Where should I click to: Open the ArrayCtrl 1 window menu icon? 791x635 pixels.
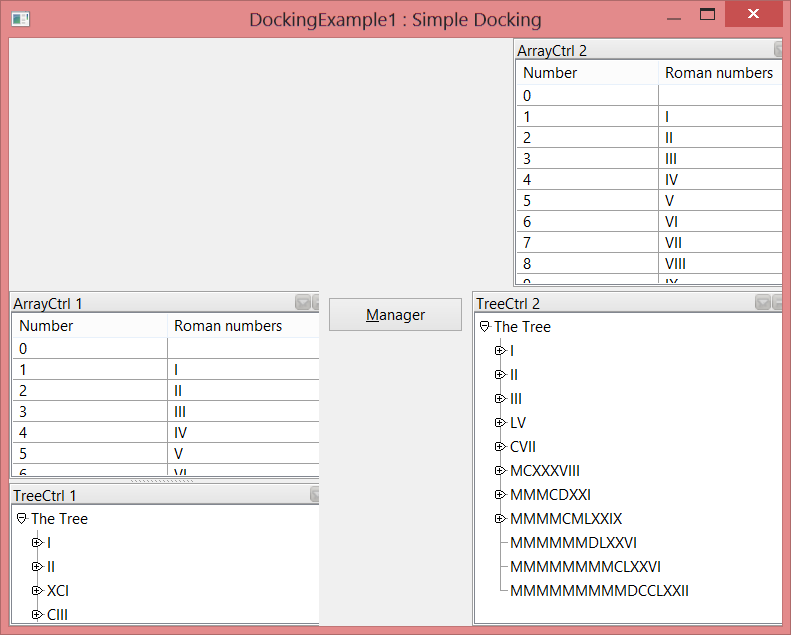[302, 302]
